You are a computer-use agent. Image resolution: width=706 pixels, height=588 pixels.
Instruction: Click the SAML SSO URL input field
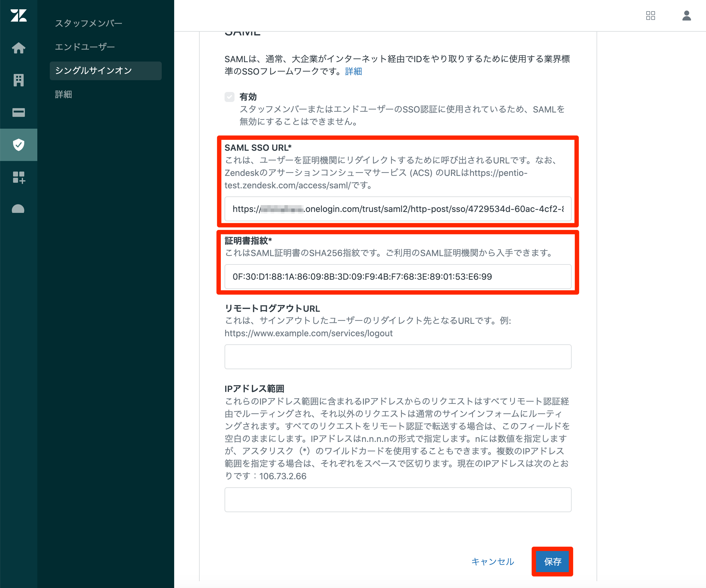pos(398,209)
